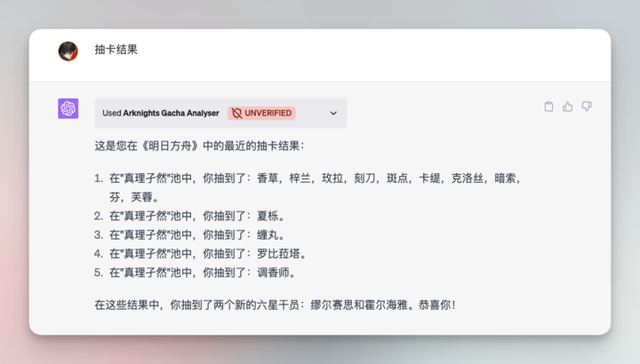The height and width of the screenshot is (364, 640).
Task: Select the list item for 缠丸
Action: (x=196, y=235)
